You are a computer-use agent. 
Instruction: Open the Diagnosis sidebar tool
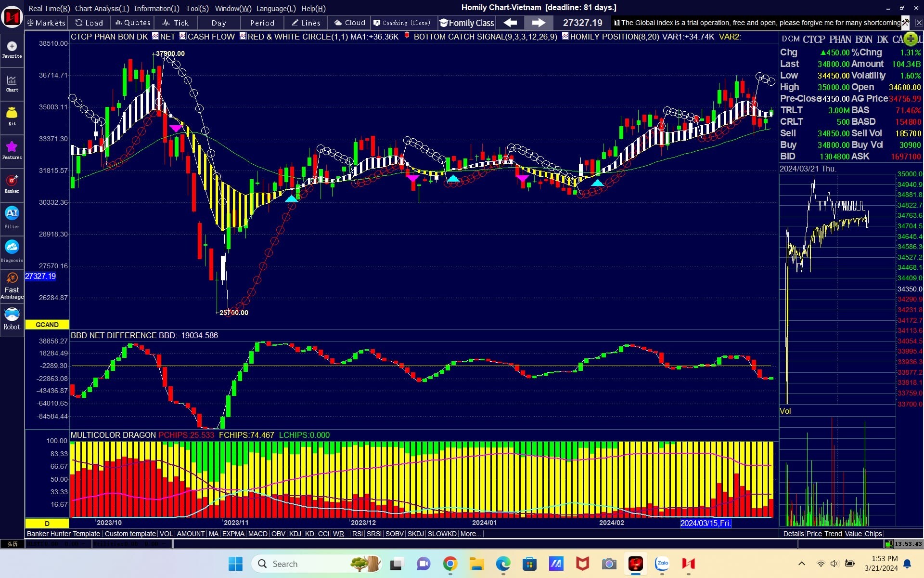(x=12, y=251)
